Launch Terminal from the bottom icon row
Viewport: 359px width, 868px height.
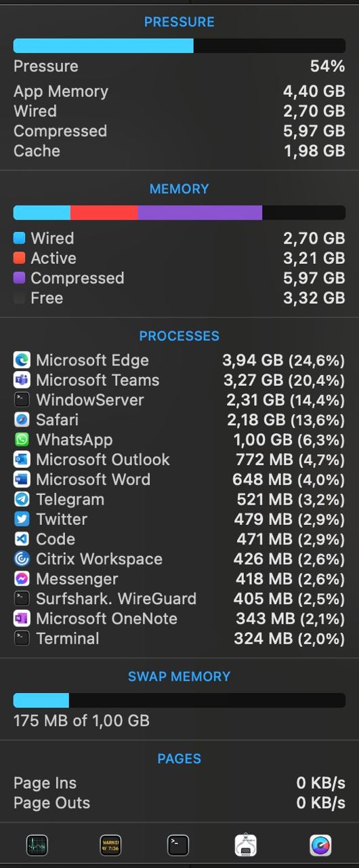tap(178, 845)
